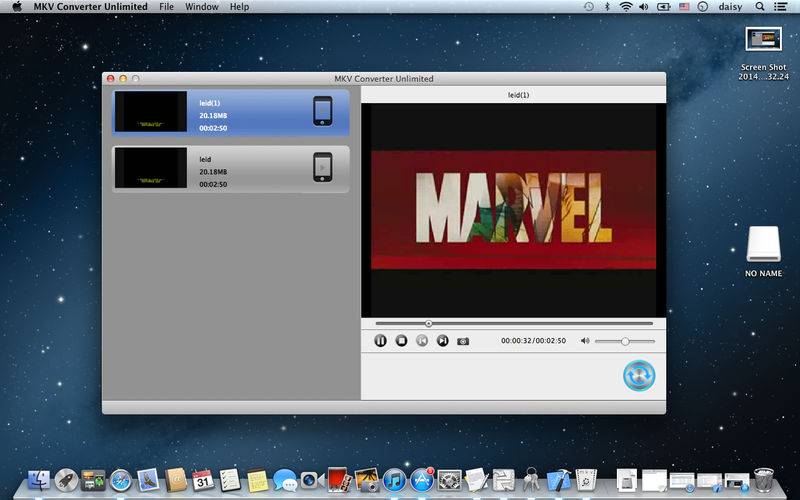800x500 pixels.
Task: Click the Marvel video preview area
Action: pyautogui.click(x=513, y=210)
